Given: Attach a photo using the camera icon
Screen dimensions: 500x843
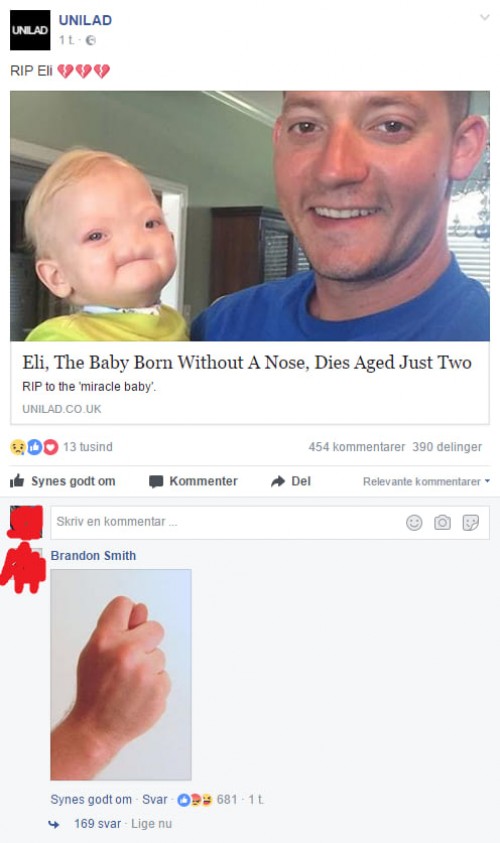Looking at the screenshot, I should click(x=442, y=523).
